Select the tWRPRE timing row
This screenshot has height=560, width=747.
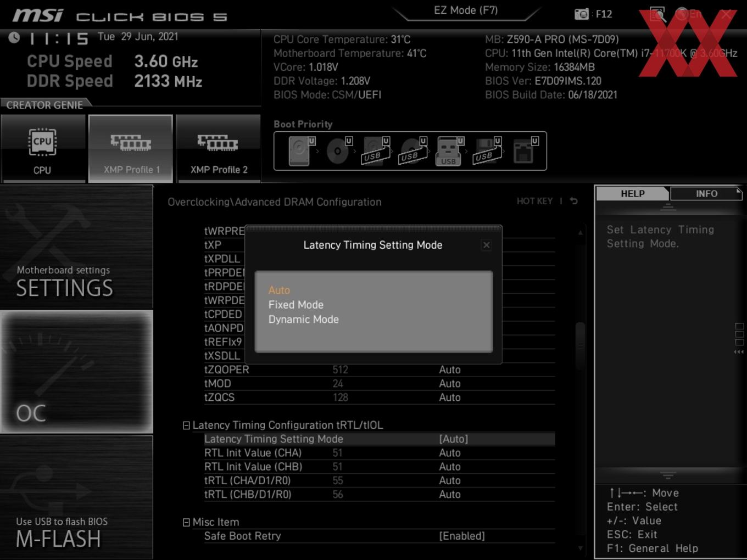click(224, 231)
